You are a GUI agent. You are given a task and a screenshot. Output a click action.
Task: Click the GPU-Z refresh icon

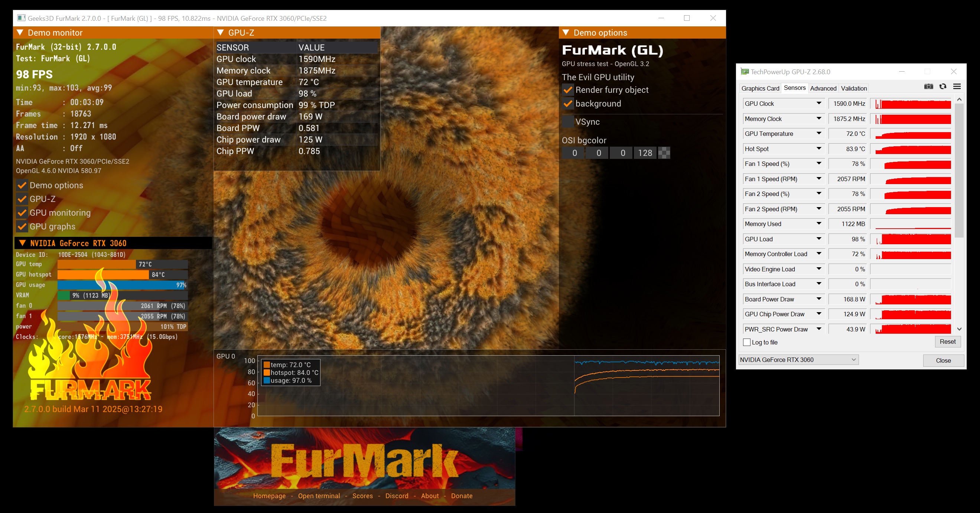click(x=942, y=87)
